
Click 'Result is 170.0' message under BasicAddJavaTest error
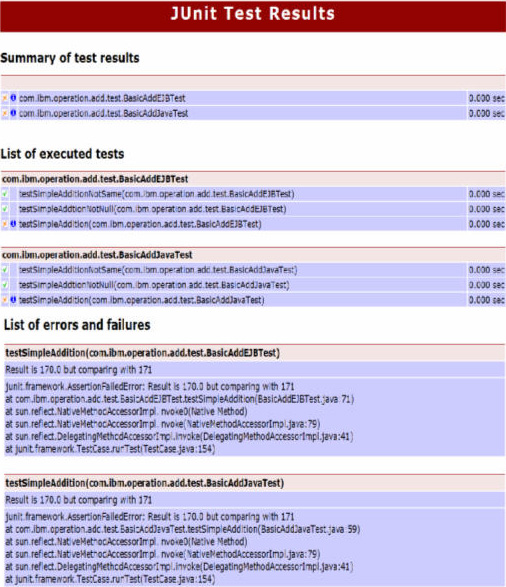coord(79,500)
